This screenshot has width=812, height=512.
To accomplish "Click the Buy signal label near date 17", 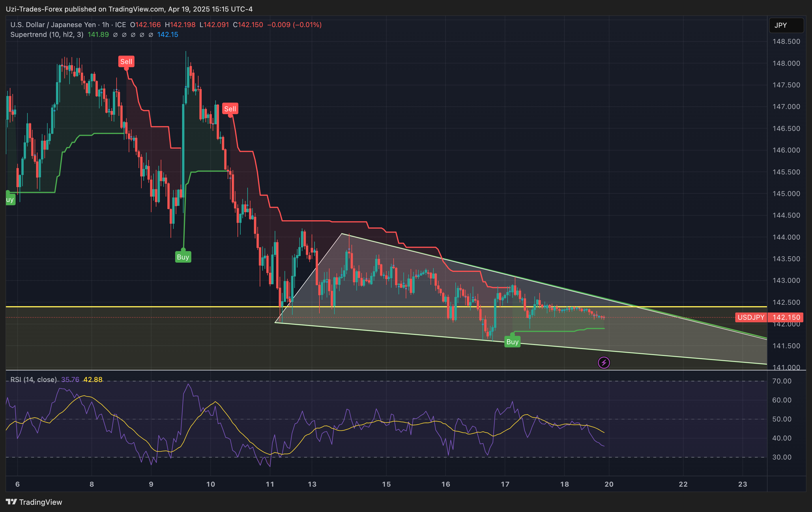I will [x=512, y=342].
